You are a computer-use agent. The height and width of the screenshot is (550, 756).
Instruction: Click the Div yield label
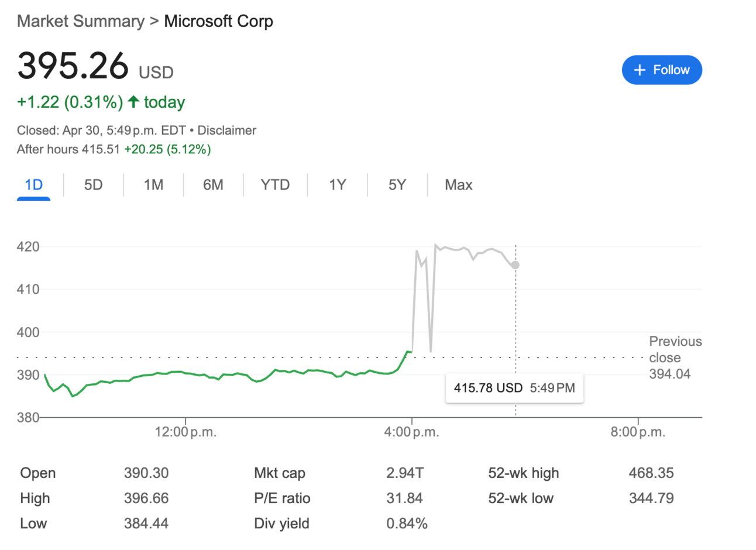281,524
